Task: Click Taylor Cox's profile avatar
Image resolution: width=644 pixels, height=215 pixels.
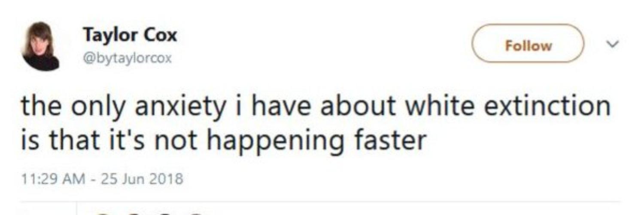Action: [x=41, y=46]
